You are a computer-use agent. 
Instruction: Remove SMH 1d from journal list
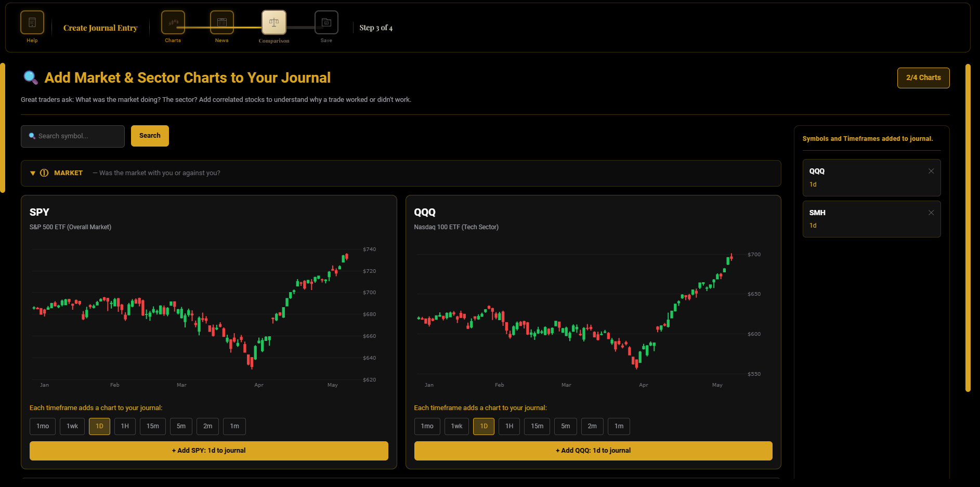[x=931, y=213]
